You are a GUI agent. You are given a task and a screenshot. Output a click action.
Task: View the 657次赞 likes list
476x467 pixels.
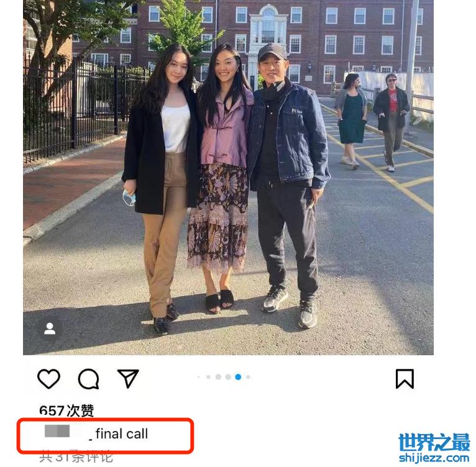66,410
